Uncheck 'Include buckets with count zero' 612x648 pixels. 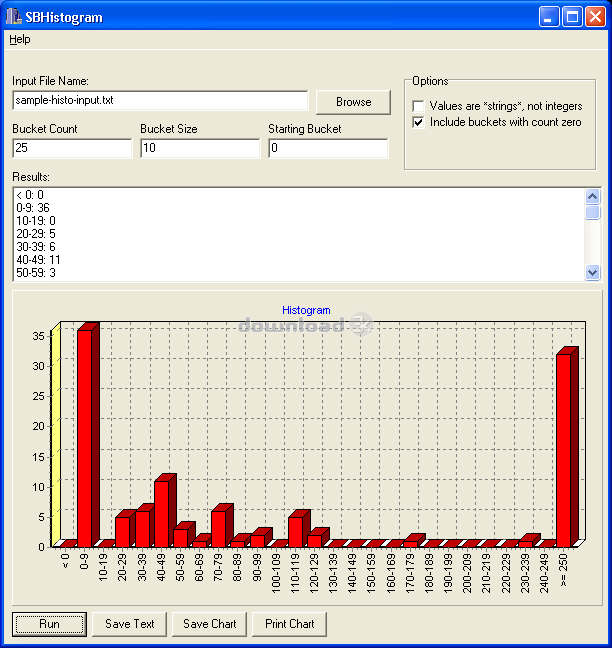[419, 122]
